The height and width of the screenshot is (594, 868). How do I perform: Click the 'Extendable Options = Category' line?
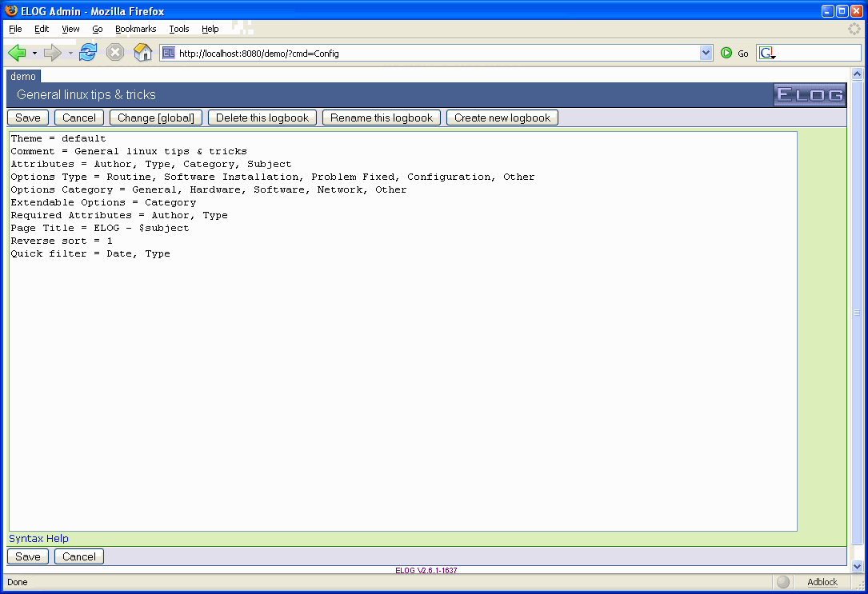click(x=103, y=202)
